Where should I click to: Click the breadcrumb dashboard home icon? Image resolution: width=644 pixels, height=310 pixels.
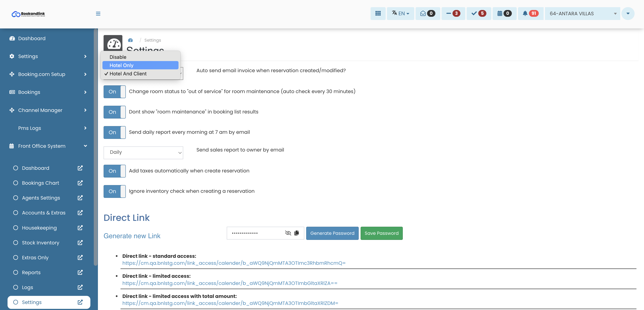click(130, 40)
